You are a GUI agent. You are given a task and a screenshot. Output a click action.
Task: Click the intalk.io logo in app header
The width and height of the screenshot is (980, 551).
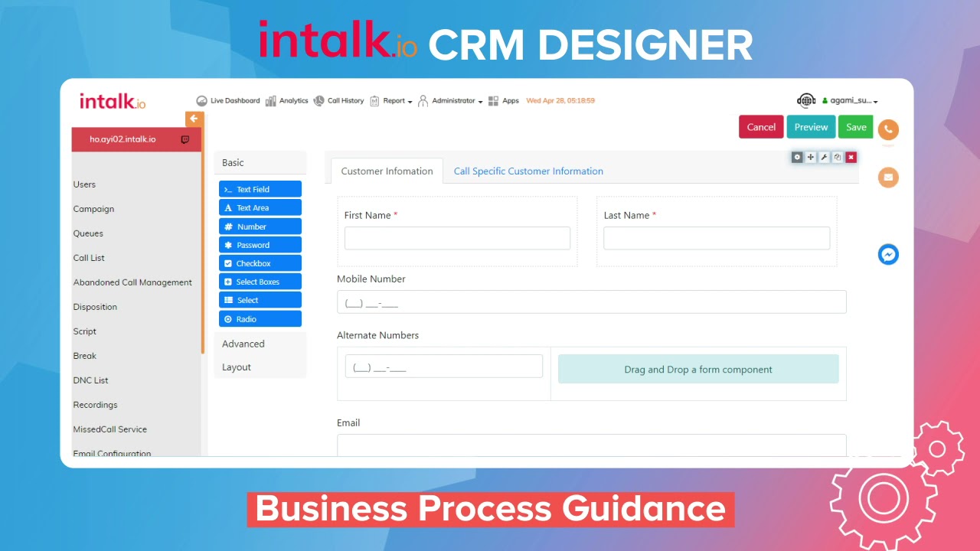coord(113,101)
